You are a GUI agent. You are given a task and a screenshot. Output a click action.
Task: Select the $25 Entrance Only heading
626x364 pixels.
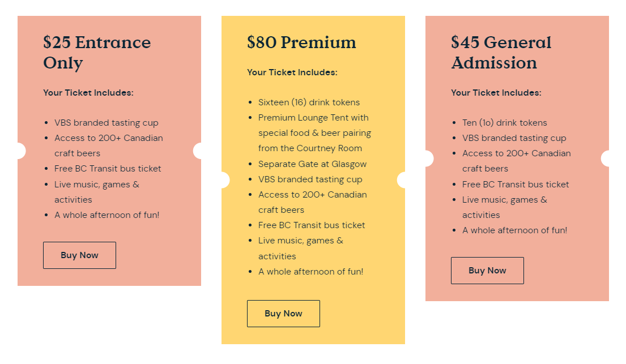click(97, 53)
